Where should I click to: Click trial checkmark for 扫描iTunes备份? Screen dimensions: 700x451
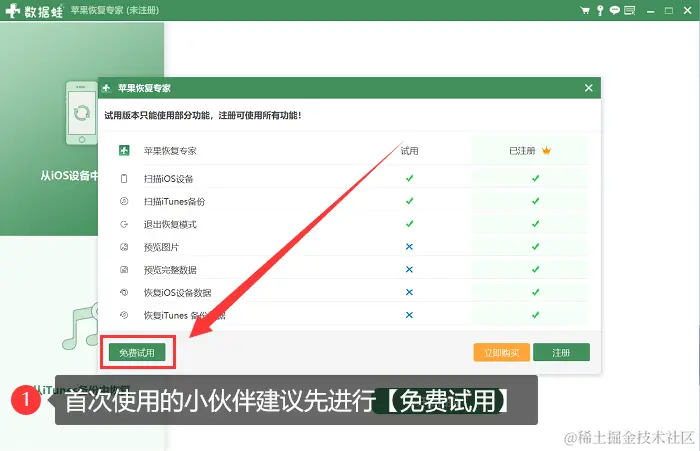[x=409, y=201]
